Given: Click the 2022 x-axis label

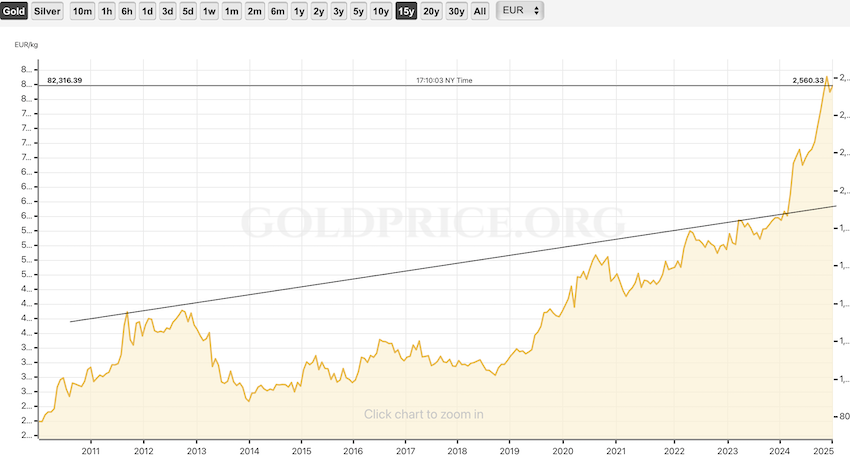Looking at the screenshot, I should click(x=674, y=451).
